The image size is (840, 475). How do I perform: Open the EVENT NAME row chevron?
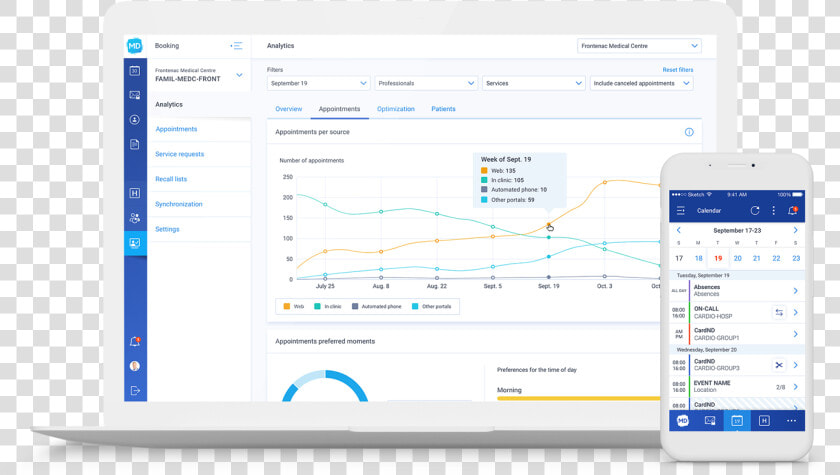pyautogui.click(x=796, y=387)
